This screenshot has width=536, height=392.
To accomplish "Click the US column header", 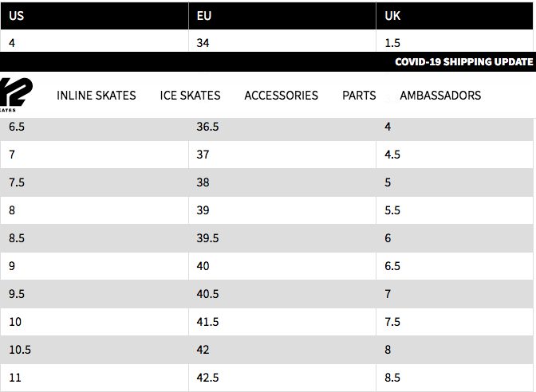I will (17, 15).
